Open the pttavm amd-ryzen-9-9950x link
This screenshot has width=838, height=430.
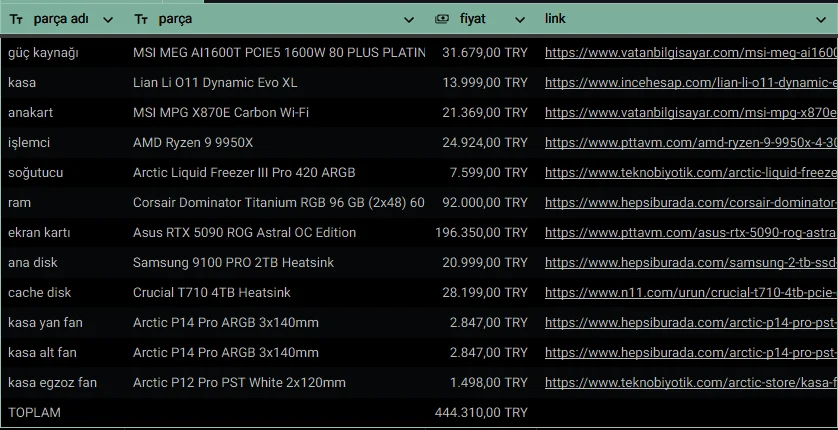(691, 143)
